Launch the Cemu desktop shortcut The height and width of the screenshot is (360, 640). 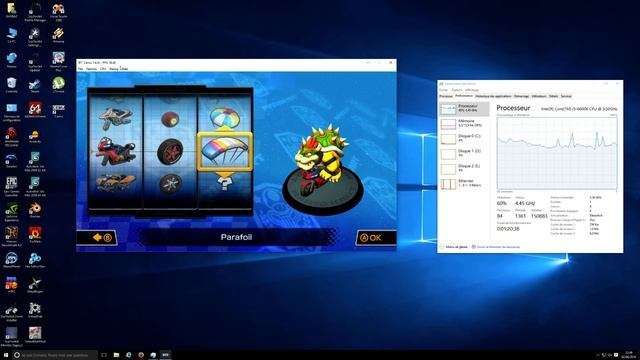[x=58, y=110]
